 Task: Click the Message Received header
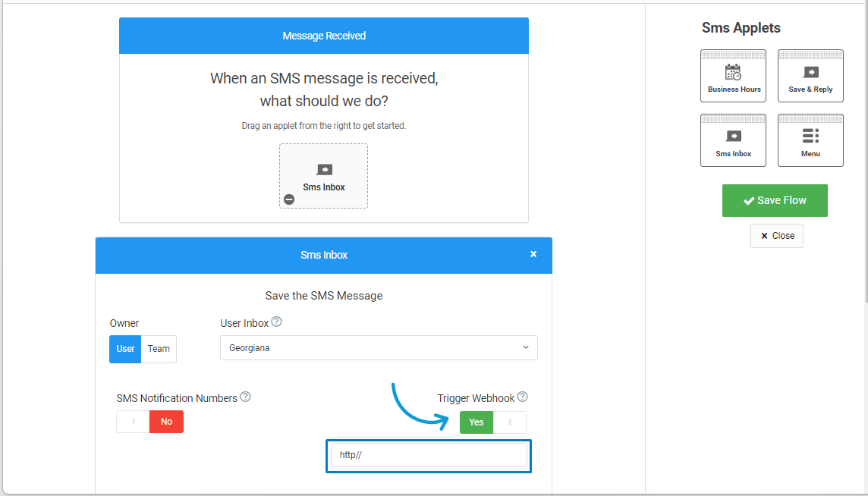pos(324,36)
